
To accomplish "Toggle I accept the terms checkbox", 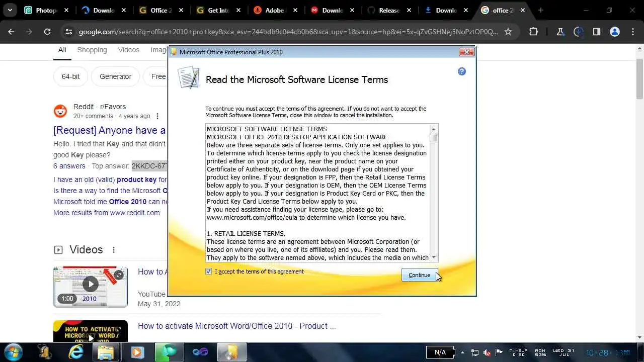I will [x=209, y=271].
